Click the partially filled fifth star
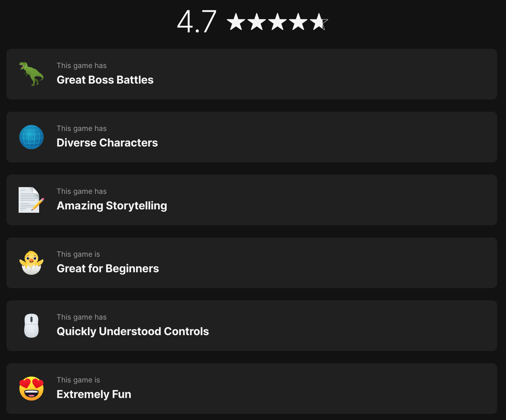The image size is (506, 420). click(319, 22)
